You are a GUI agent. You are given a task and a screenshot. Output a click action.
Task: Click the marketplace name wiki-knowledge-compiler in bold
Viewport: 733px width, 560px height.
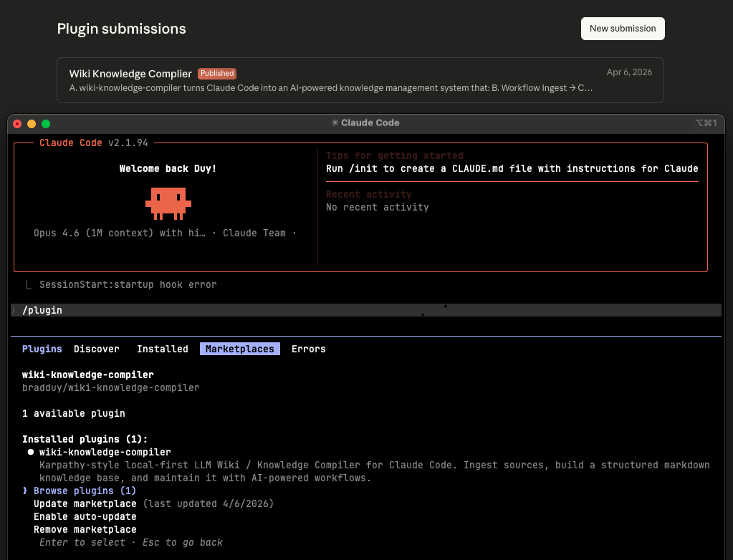88,375
